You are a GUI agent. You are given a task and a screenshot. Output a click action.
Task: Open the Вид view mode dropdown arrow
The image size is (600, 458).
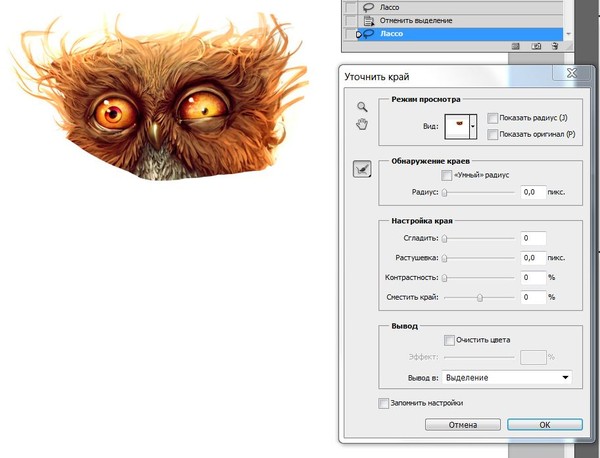(x=473, y=126)
